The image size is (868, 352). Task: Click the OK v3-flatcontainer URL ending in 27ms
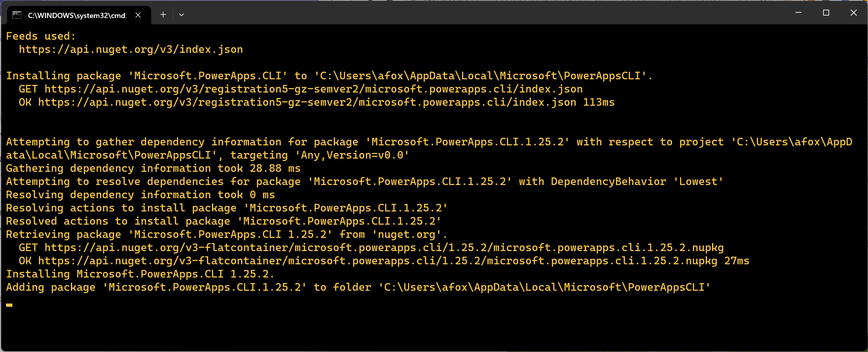click(x=377, y=261)
